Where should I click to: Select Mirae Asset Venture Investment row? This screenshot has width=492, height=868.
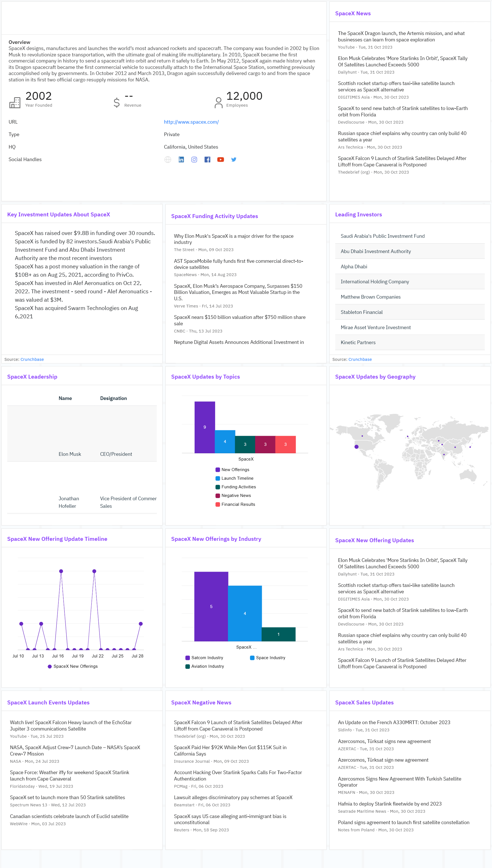(x=409, y=327)
